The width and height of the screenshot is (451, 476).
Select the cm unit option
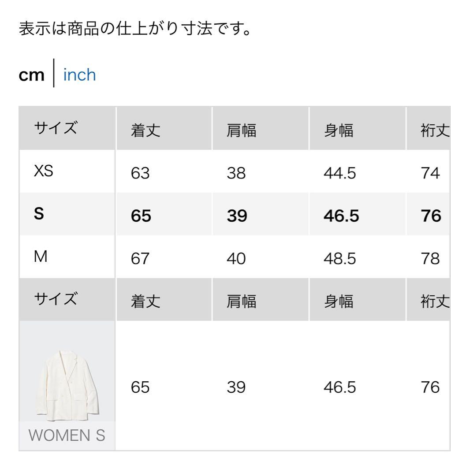pos(32,75)
